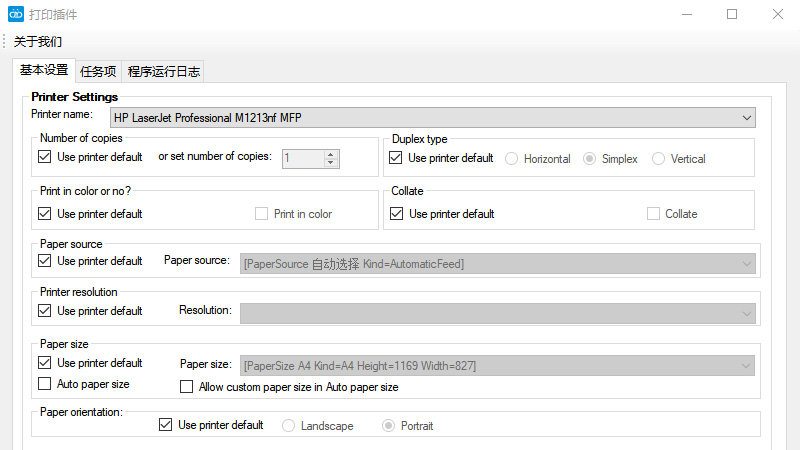The height and width of the screenshot is (450, 800).
Task: Enable the Print in color checkbox
Action: [x=262, y=214]
